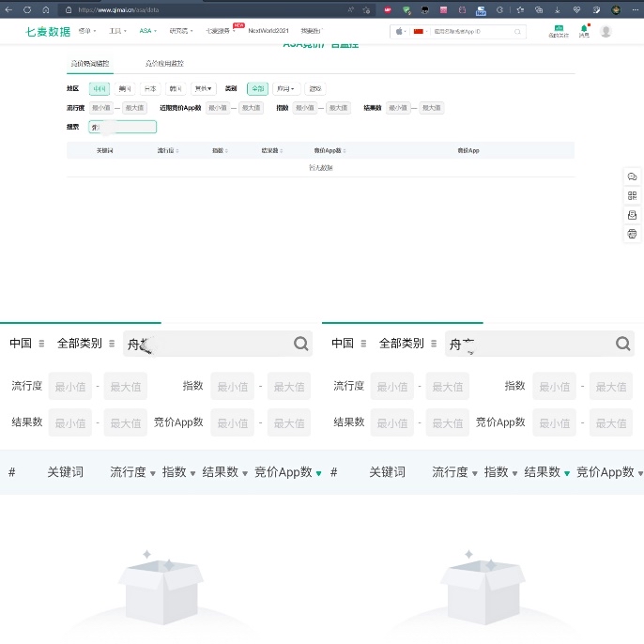
Task: Click the magnifier in the site search box
Action: click(517, 32)
